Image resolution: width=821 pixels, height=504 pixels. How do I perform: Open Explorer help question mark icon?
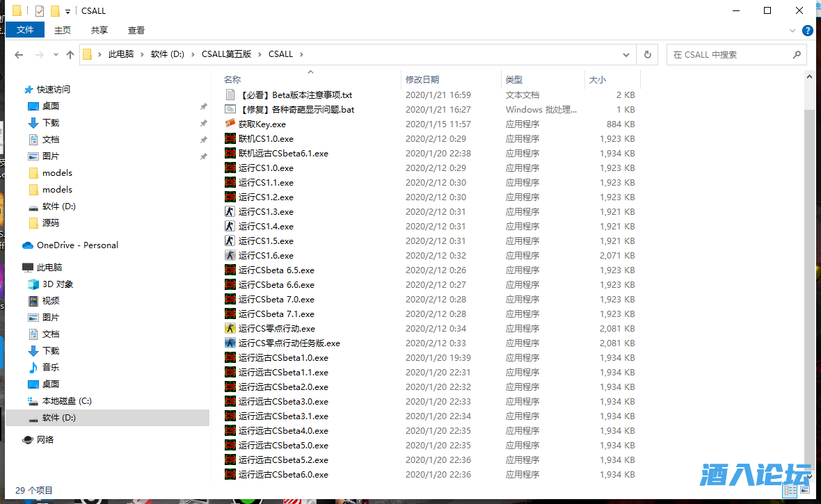[x=808, y=31]
